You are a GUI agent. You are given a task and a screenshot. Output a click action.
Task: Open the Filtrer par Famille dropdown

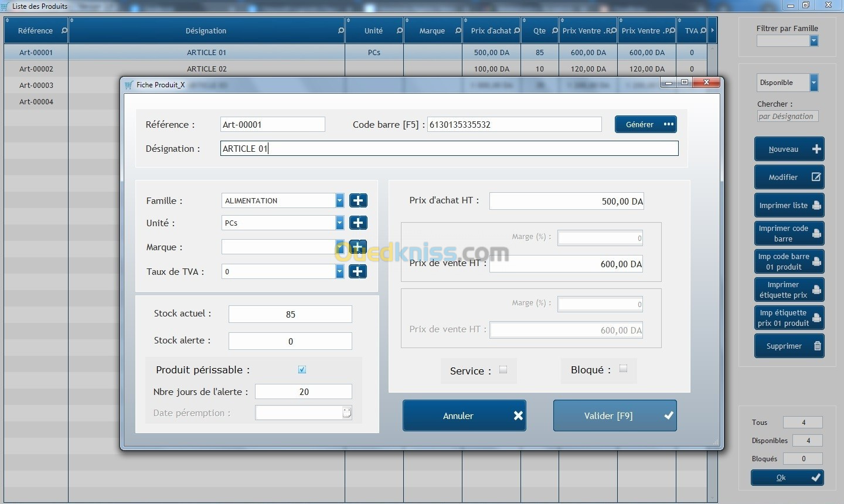click(x=814, y=41)
